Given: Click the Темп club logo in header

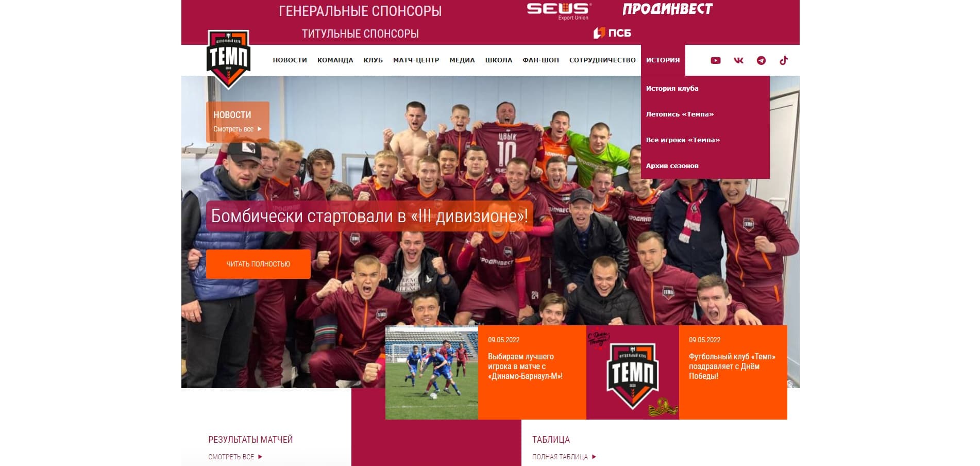Looking at the screenshot, I should (x=228, y=59).
